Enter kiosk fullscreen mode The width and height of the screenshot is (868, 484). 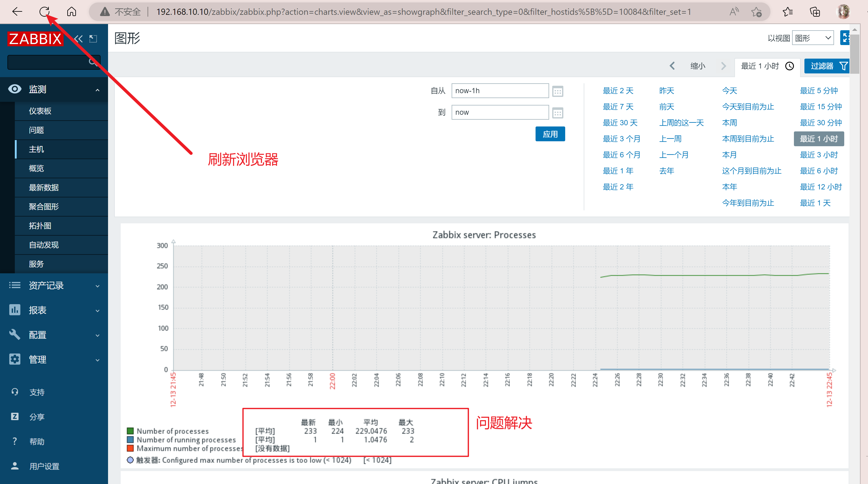pos(845,38)
